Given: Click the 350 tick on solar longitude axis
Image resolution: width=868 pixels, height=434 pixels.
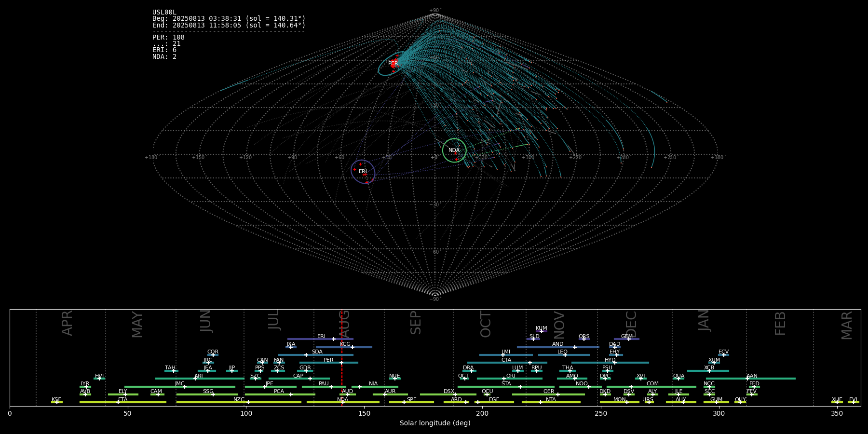Looking at the screenshot, I should click(x=837, y=413).
